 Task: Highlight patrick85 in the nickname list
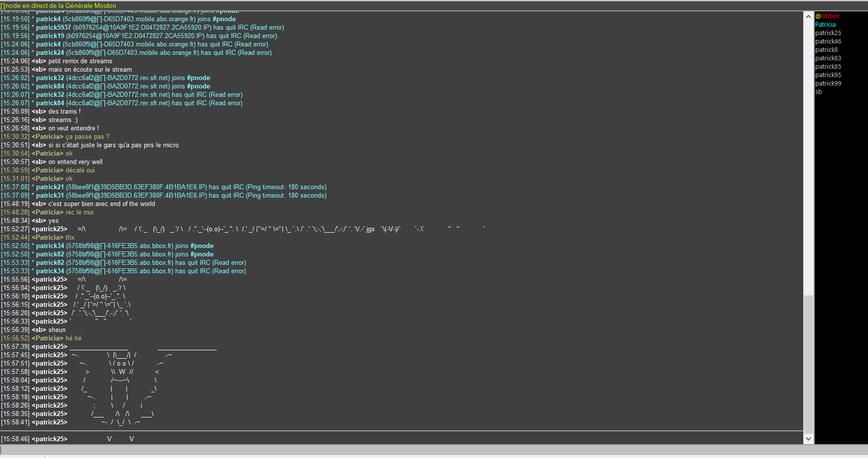pyautogui.click(x=828, y=67)
